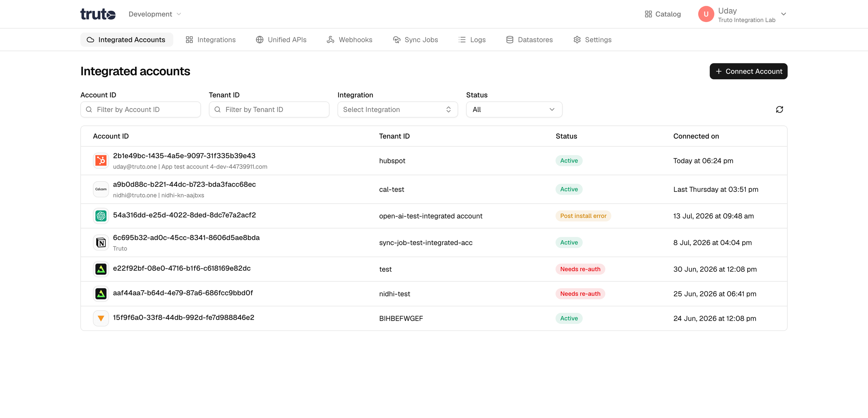Expand the user account menu chevron
Viewport: 868px width, 418px height.
click(x=783, y=14)
